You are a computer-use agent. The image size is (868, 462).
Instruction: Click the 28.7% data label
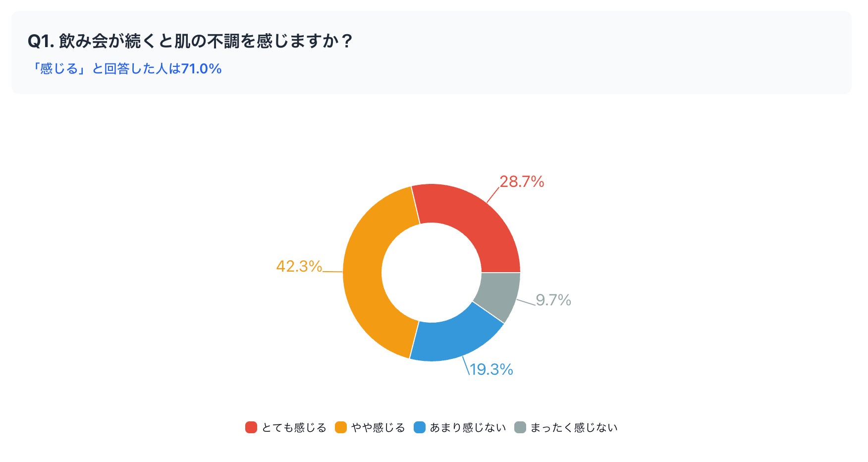click(522, 182)
